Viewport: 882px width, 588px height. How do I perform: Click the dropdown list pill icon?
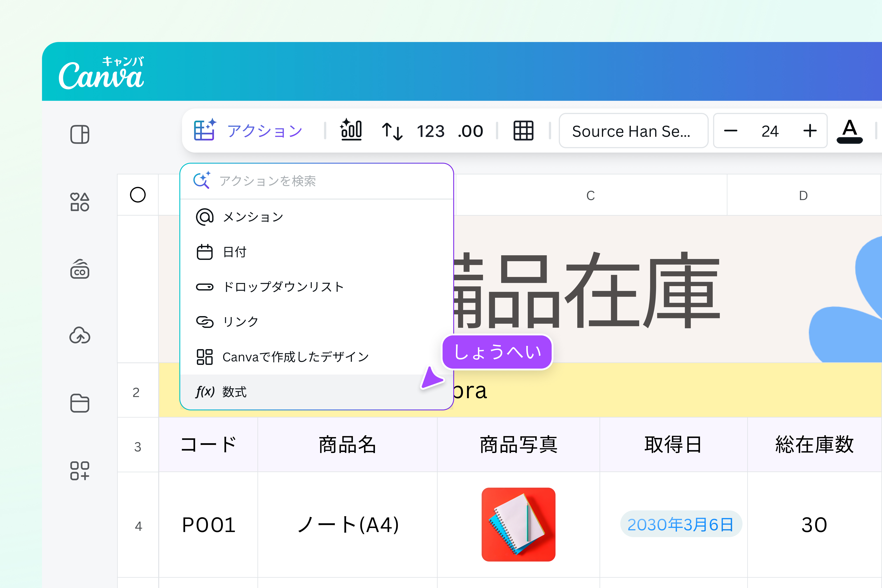pos(205,287)
